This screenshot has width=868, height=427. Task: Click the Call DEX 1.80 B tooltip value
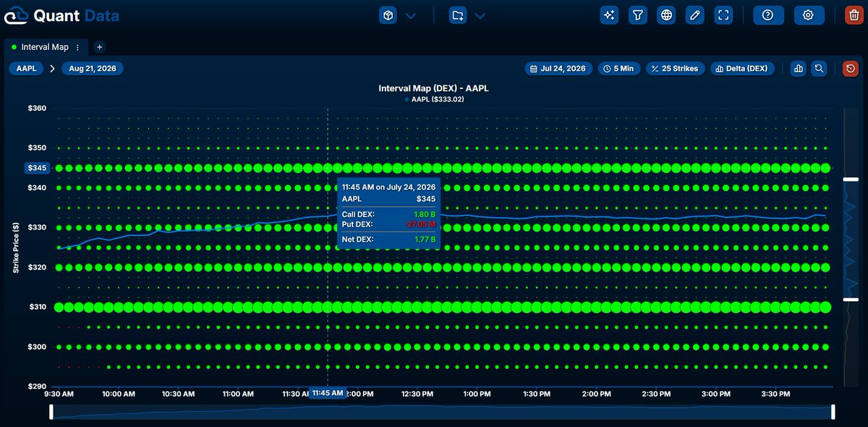(x=425, y=214)
